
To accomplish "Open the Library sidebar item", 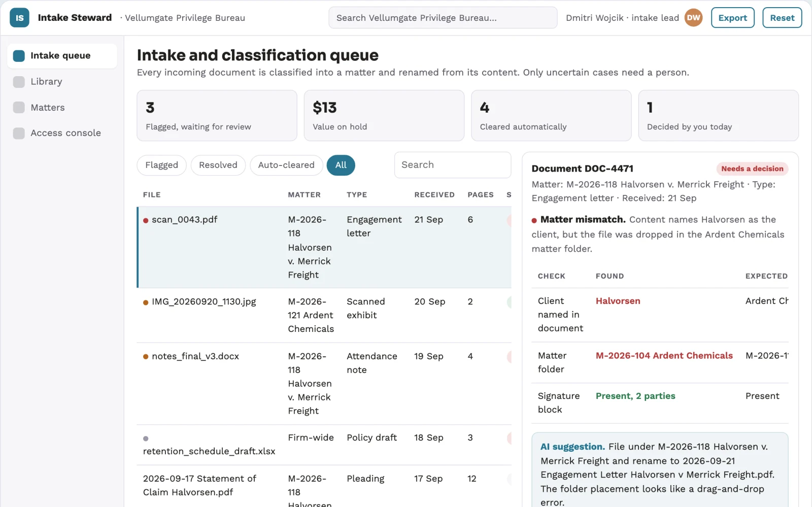I will click(x=62, y=82).
